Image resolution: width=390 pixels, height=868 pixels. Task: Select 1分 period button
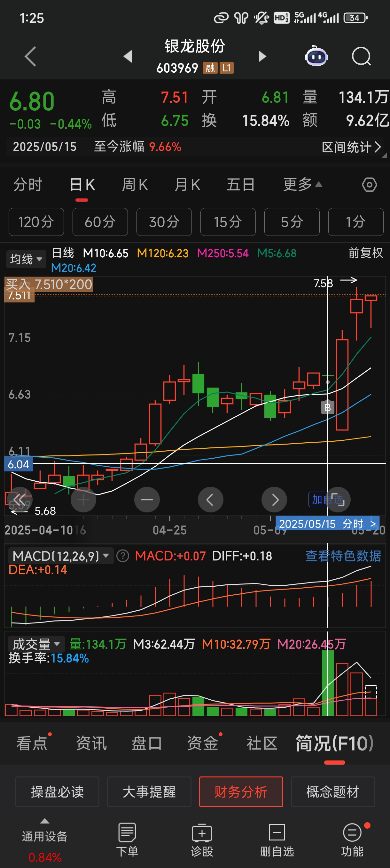coord(356,222)
